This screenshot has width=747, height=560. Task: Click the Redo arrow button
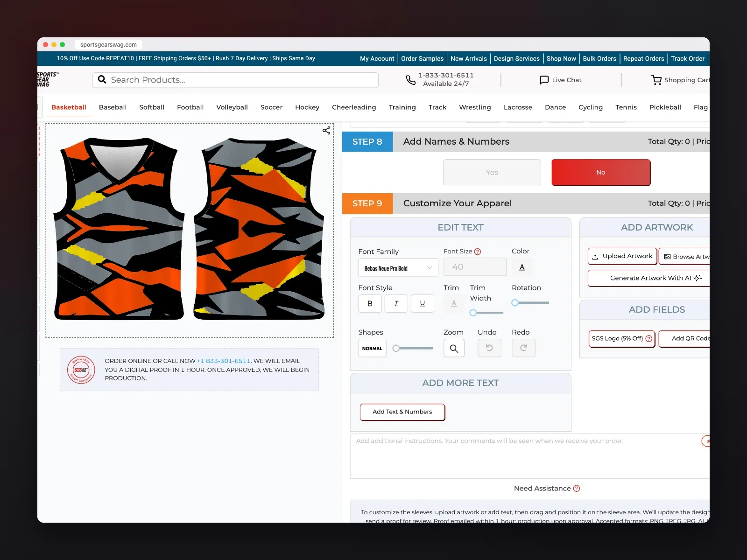pos(523,348)
